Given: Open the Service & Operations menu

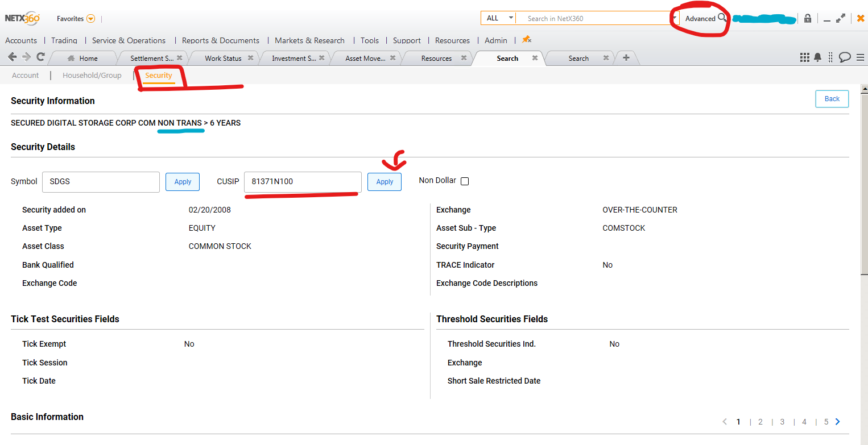Looking at the screenshot, I should point(129,40).
